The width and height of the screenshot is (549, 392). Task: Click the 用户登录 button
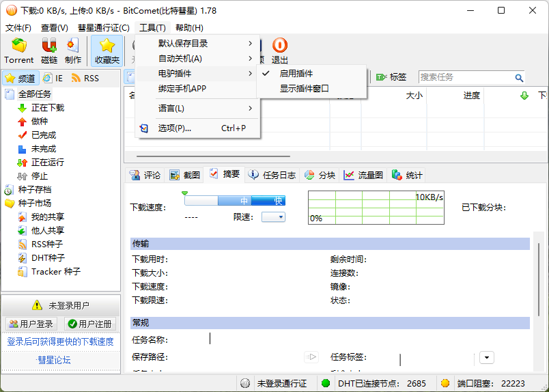coord(31,324)
